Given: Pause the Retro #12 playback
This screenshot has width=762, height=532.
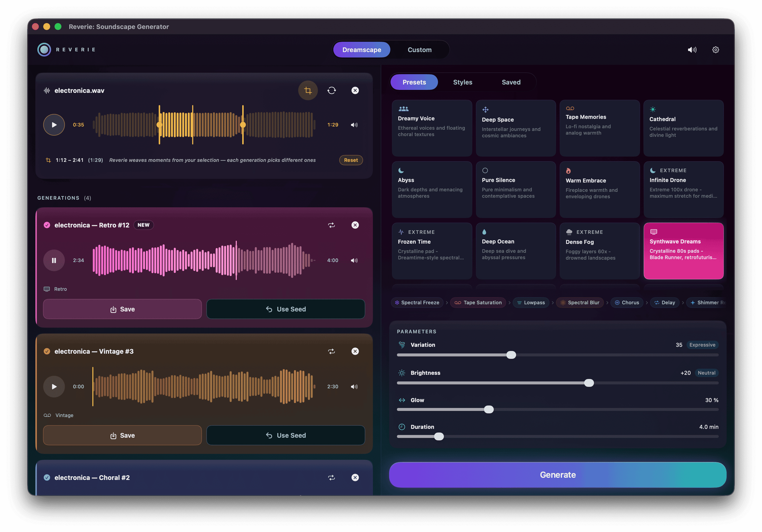Looking at the screenshot, I should tap(54, 261).
